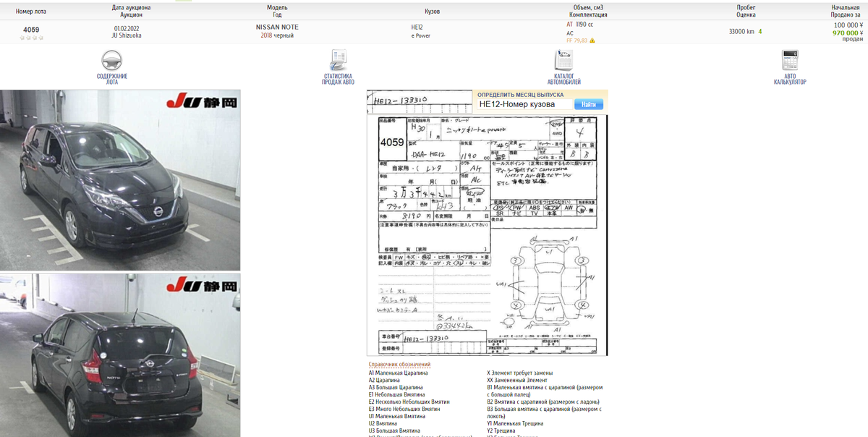Click the Начальная Продано за header
The width and height of the screenshot is (868, 437).
[x=845, y=11]
